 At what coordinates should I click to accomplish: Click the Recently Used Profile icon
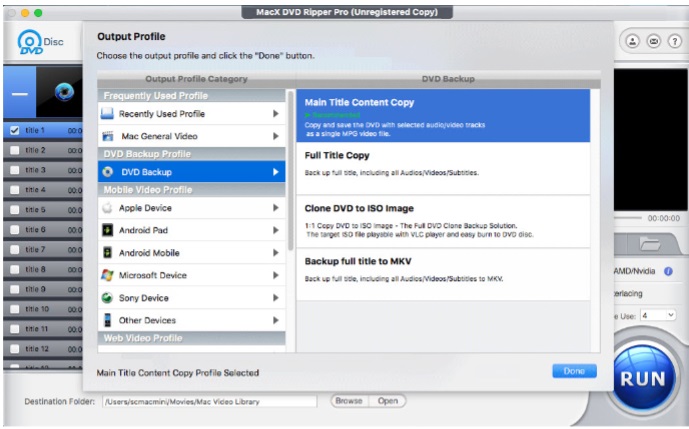pyautogui.click(x=107, y=114)
